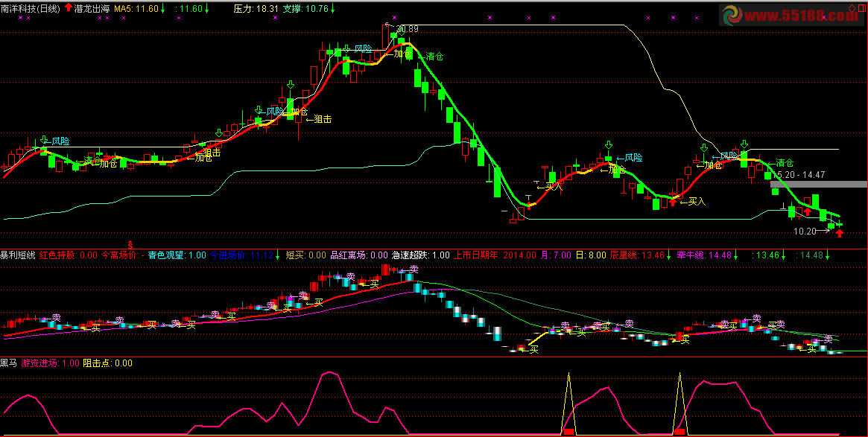The height and width of the screenshot is (437, 868).
Task: Click hollow green arrow above 清仓 near 5.20 - 14.47
Action: coord(744,144)
